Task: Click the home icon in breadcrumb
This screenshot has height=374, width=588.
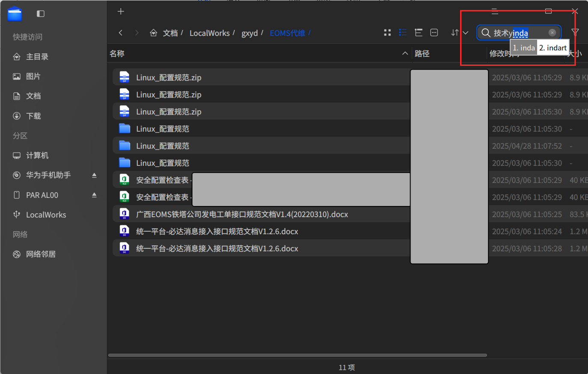Action: point(154,33)
